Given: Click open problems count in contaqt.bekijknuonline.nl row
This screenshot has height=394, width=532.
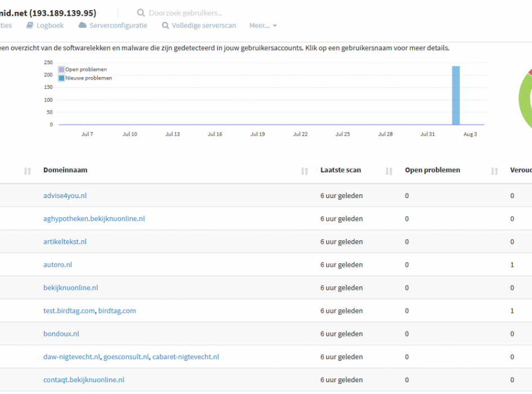Looking at the screenshot, I should click(x=407, y=380).
